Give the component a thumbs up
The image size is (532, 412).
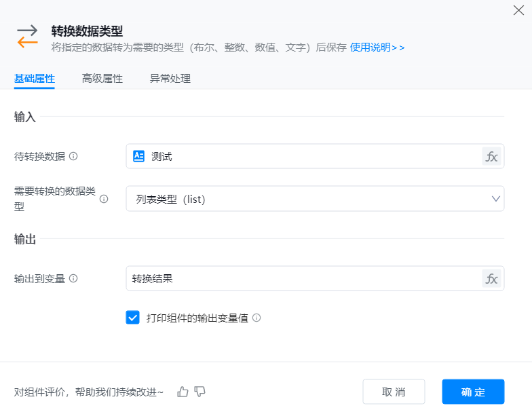[x=182, y=392]
